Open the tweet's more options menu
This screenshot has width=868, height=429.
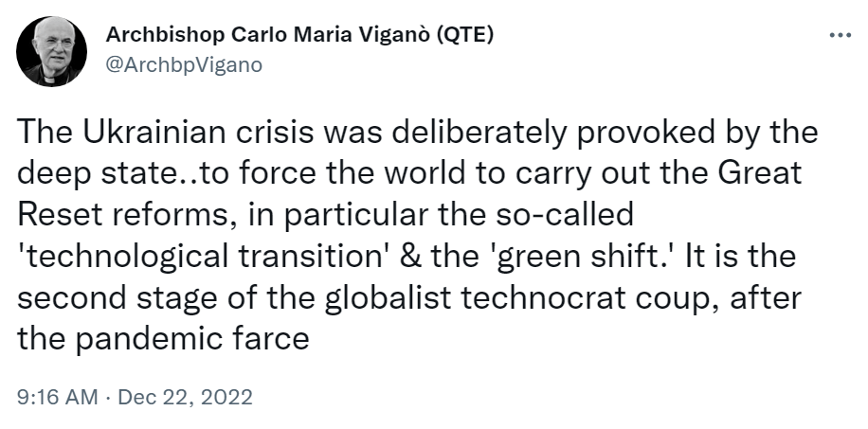(x=840, y=36)
